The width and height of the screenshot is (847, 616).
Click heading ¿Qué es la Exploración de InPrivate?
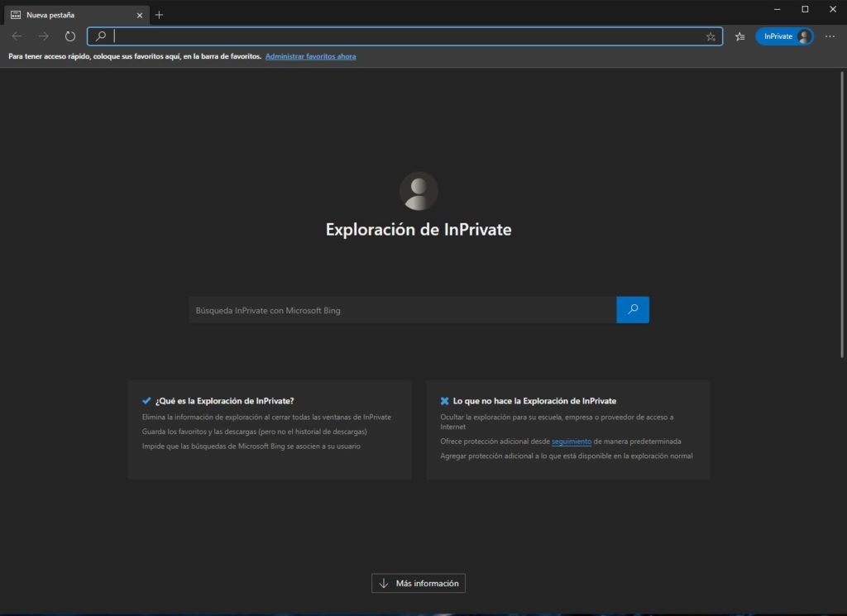tap(225, 400)
